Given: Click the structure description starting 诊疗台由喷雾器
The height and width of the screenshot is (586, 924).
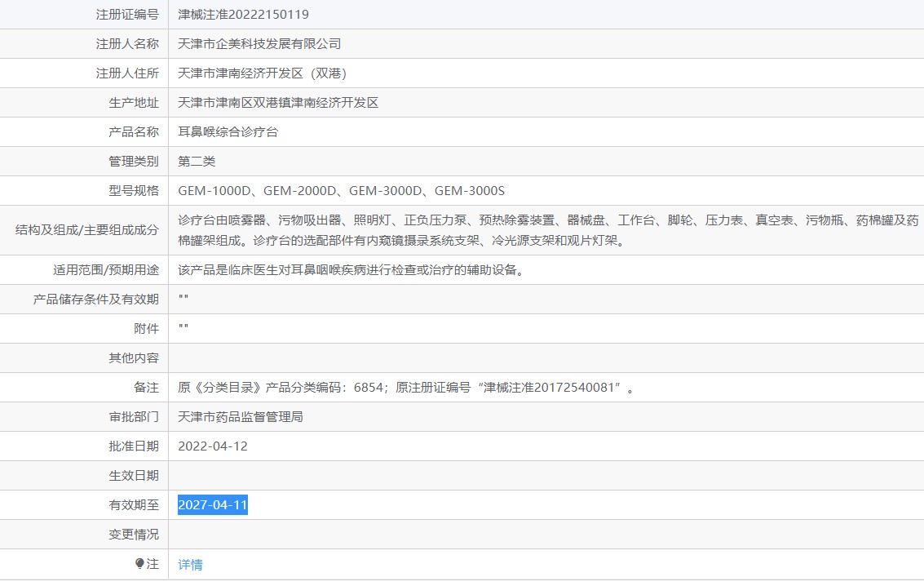Looking at the screenshot, I should [x=548, y=230].
